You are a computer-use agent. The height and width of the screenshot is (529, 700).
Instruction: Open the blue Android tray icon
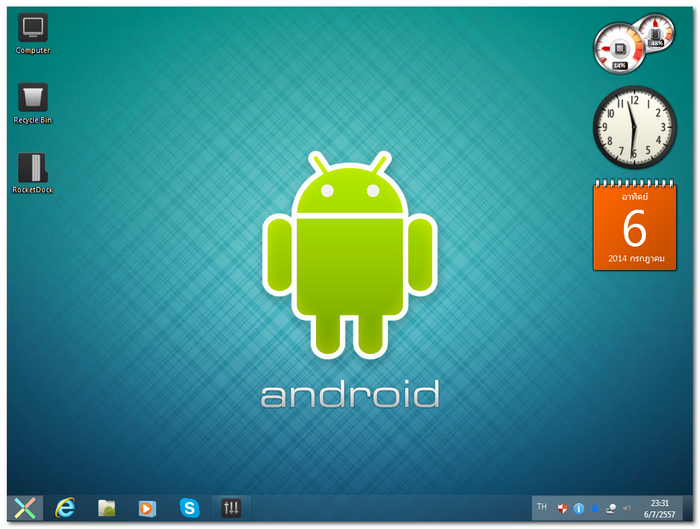pyautogui.click(x=595, y=508)
